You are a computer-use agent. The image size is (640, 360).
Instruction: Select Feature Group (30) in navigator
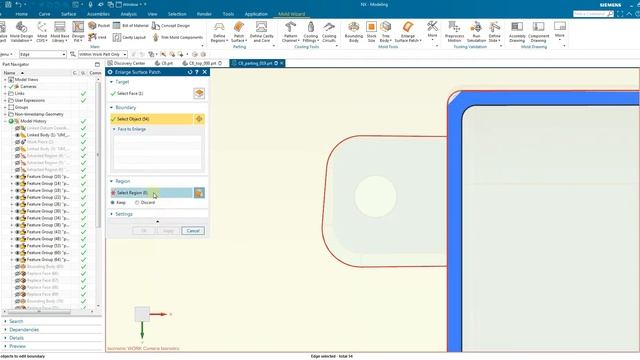(48, 211)
